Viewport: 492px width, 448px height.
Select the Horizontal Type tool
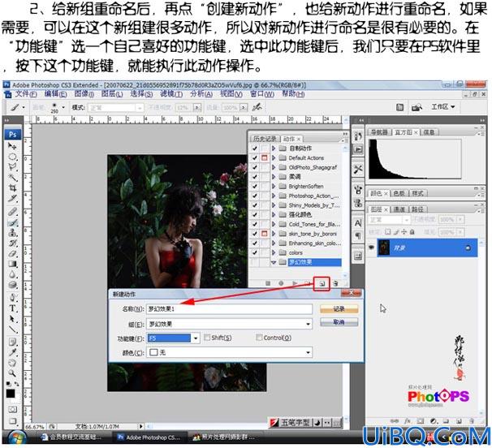(12, 308)
